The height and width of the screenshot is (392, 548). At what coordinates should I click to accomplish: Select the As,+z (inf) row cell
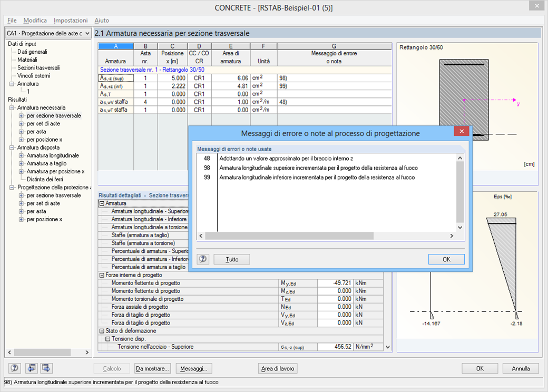116,86
